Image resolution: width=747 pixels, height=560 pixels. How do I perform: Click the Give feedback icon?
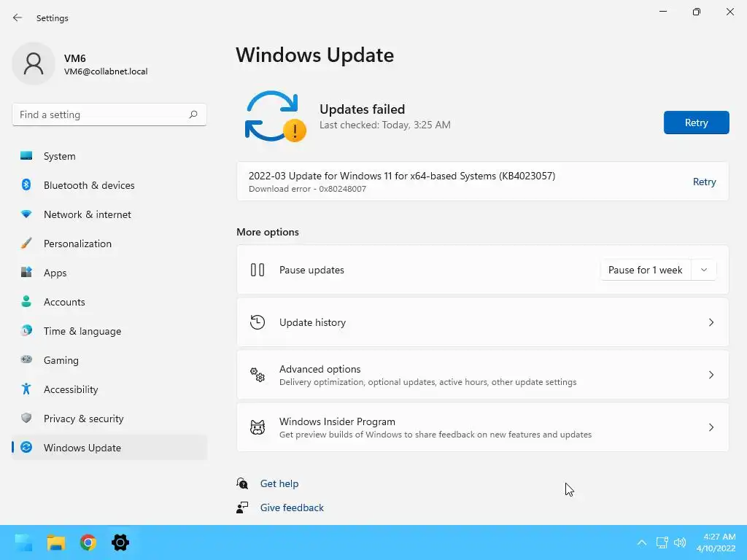point(242,507)
